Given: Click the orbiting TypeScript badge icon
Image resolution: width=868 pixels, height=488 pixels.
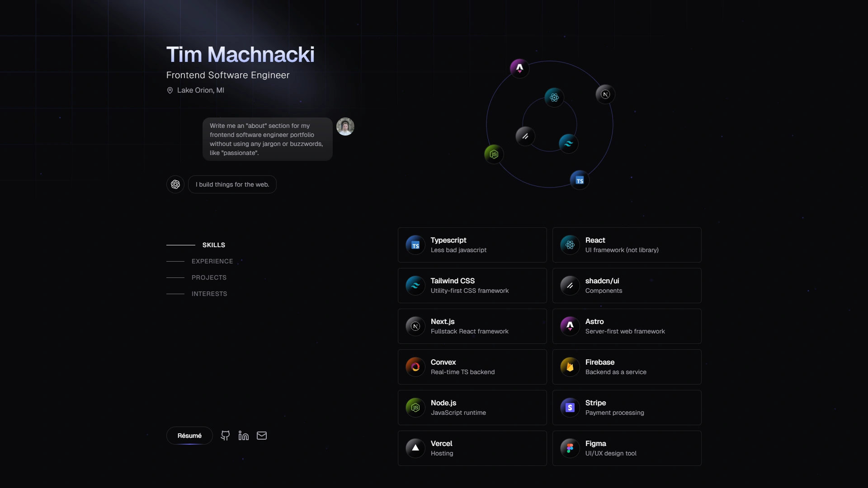Looking at the screenshot, I should pyautogui.click(x=580, y=180).
